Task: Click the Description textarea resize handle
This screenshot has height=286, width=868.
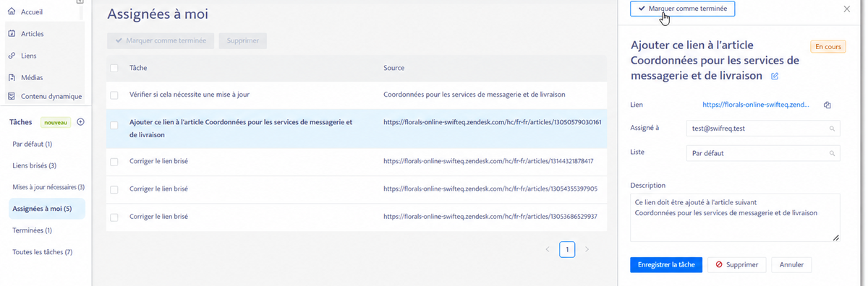Action: 835,237
